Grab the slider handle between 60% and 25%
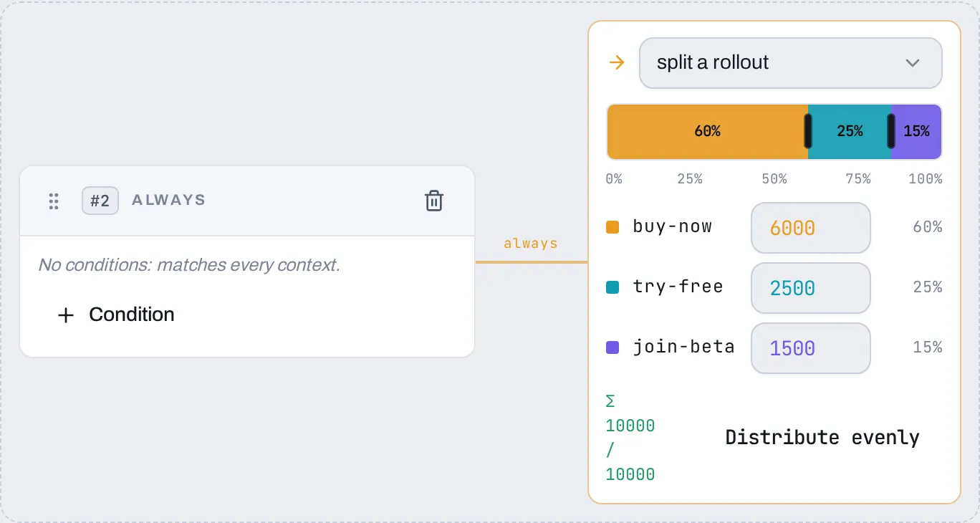The height and width of the screenshot is (523, 980). click(807, 131)
